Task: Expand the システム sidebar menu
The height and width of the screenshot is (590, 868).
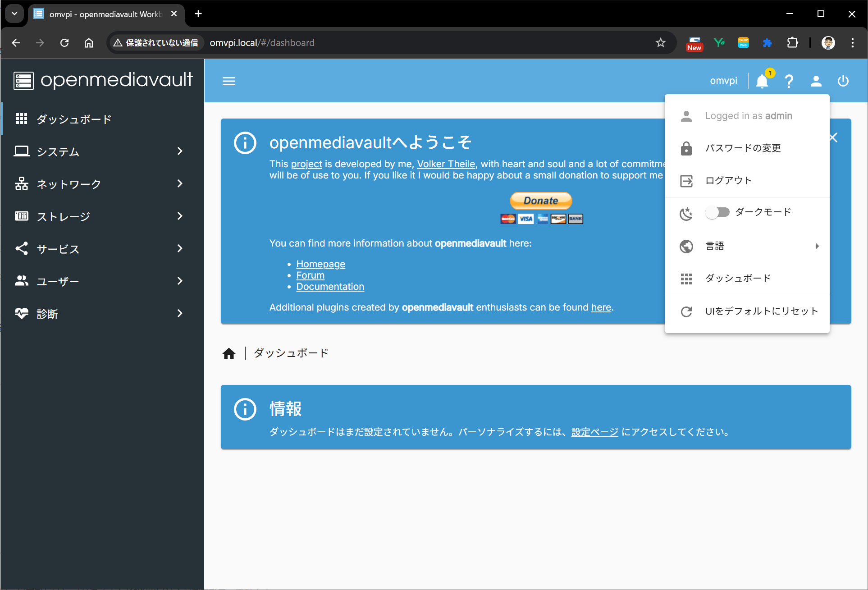Action: (x=102, y=151)
